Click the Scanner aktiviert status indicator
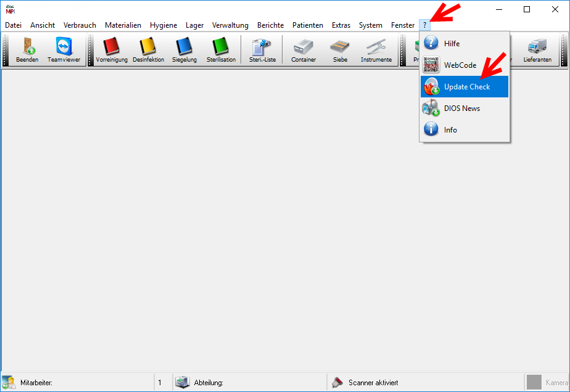This screenshot has height=392, width=570. pos(373,383)
